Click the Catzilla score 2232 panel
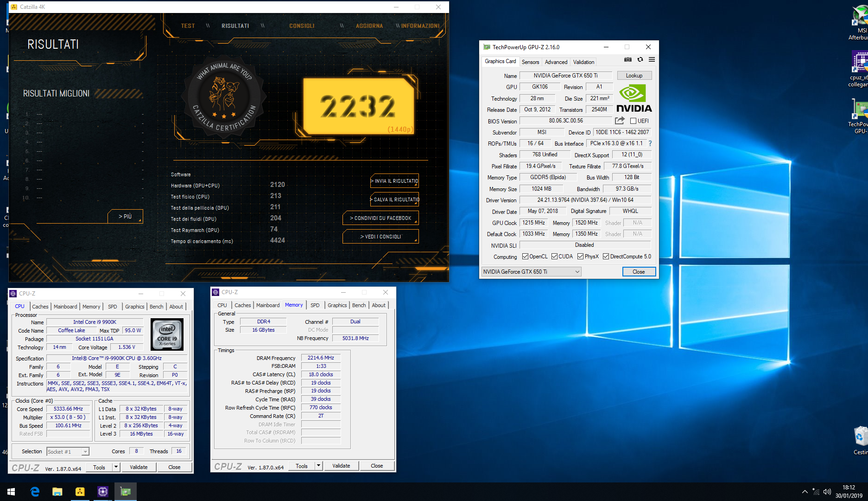The width and height of the screenshot is (868, 501). coord(358,106)
